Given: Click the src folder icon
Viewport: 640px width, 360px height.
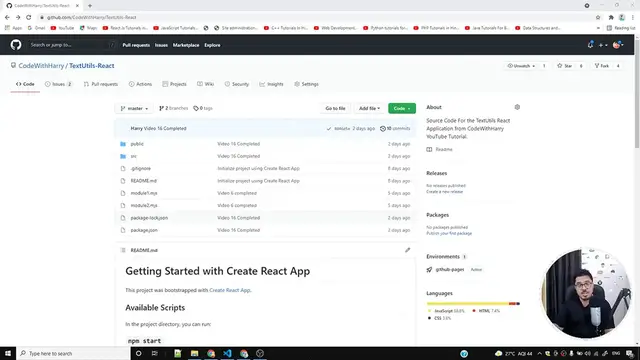Looking at the screenshot, I should [x=123, y=156].
